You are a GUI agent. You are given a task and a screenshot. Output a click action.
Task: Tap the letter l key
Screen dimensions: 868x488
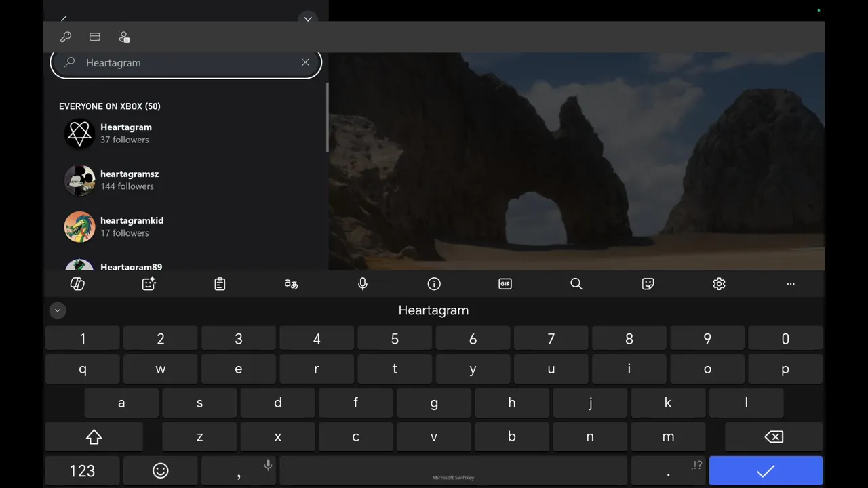[746, 403]
